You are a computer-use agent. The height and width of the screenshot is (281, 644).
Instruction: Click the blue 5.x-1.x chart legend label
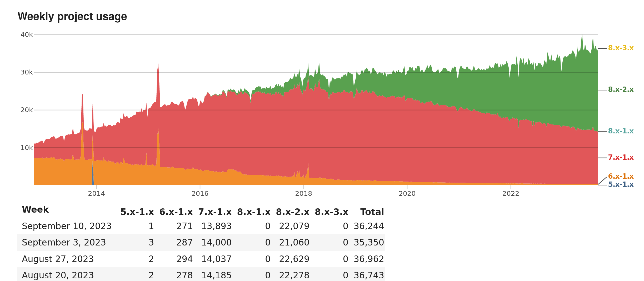coord(621,185)
